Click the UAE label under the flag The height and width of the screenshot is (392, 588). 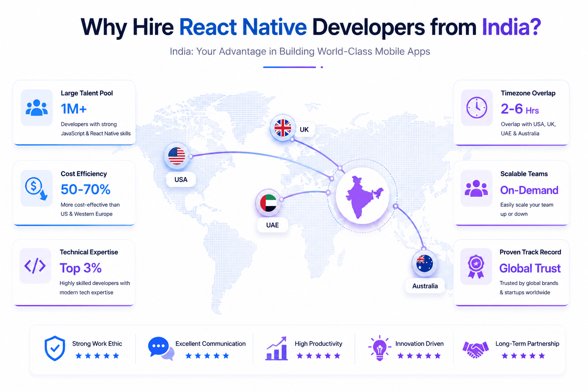[273, 225]
